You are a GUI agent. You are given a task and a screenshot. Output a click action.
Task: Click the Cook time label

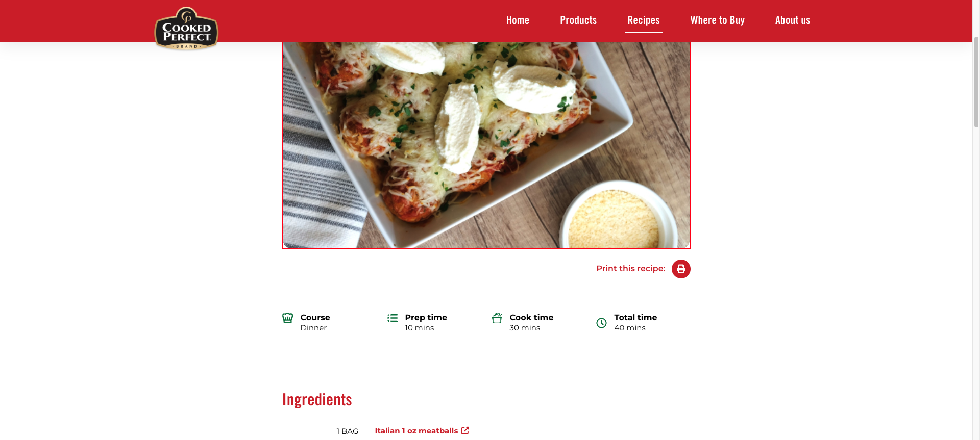[x=531, y=317]
